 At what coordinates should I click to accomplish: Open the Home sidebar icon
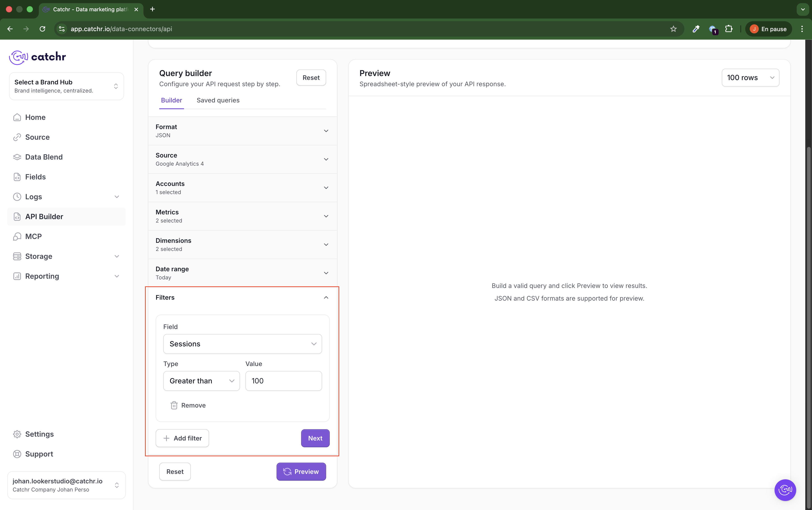(x=17, y=117)
